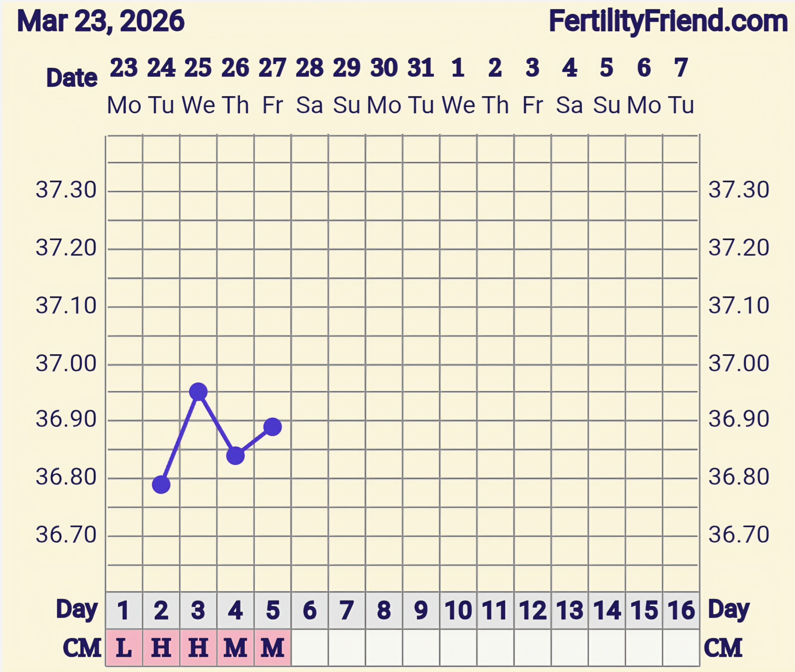The width and height of the screenshot is (795, 672).
Task: Select cycle day 1 cell
Action: pyautogui.click(x=124, y=610)
